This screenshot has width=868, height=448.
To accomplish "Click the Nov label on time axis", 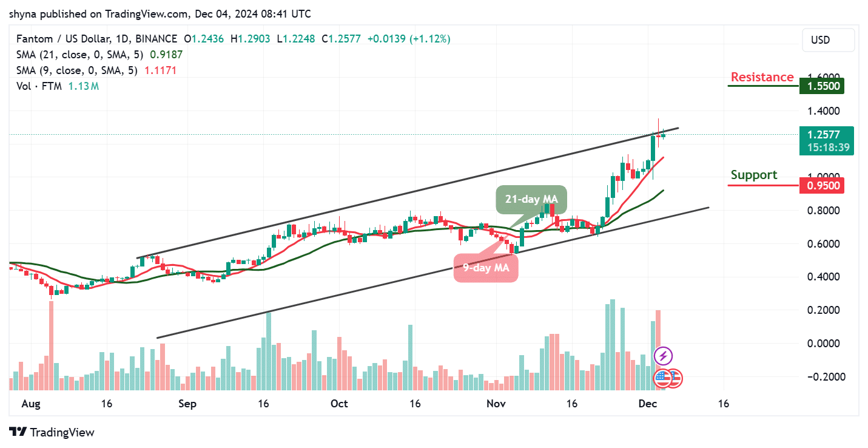I will [x=496, y=403].
